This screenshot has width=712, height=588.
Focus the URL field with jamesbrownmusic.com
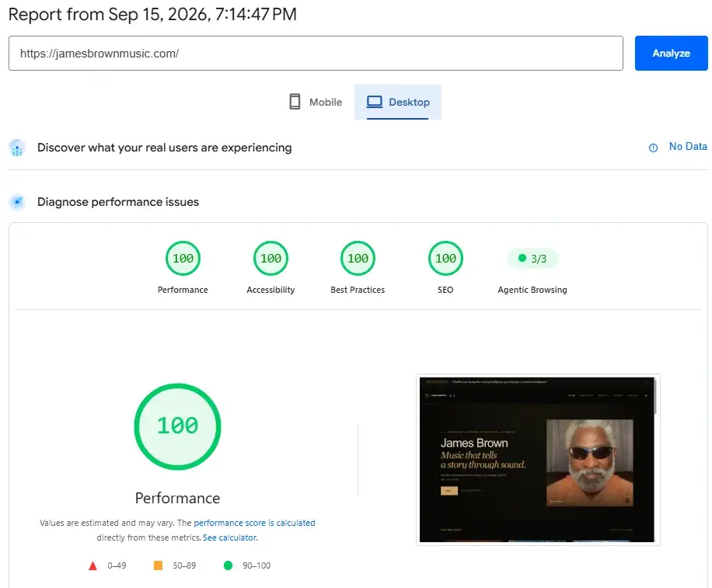click(x=316, y=53)
